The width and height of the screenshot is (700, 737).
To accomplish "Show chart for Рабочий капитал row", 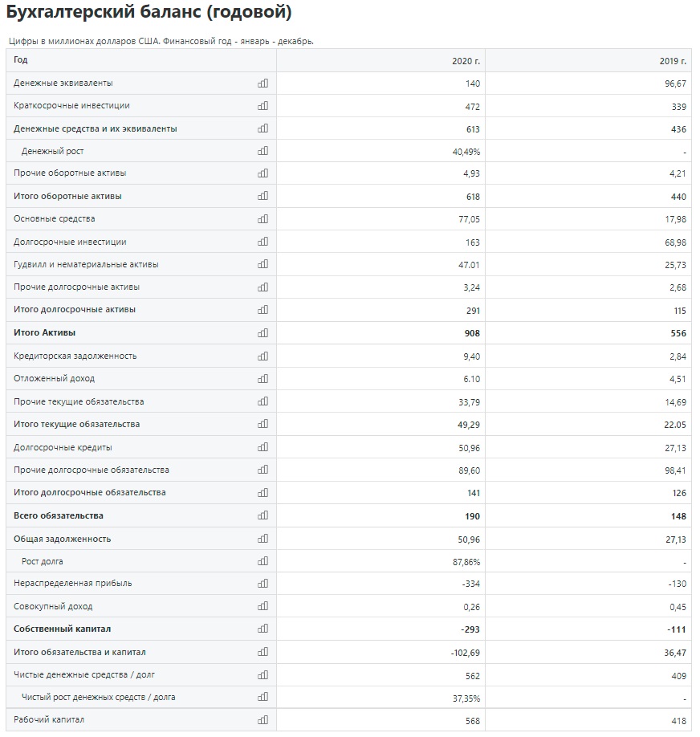I will tap(262, 719).
